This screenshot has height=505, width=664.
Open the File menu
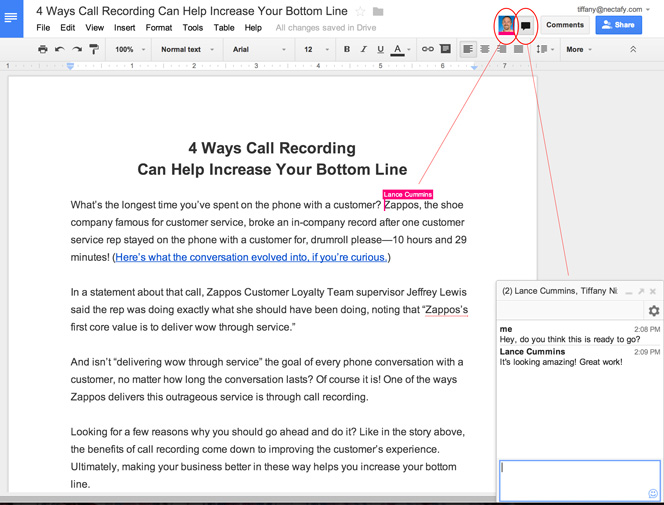[43, 28]
